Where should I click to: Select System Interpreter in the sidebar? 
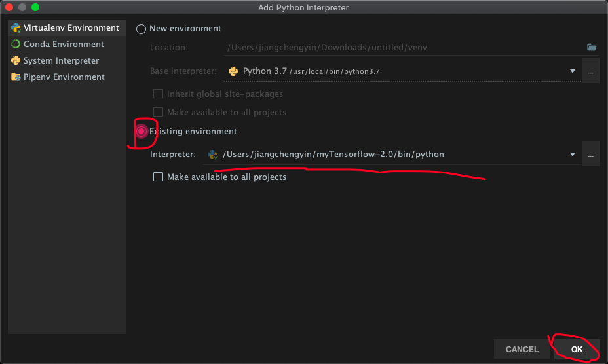click(61, 61)
